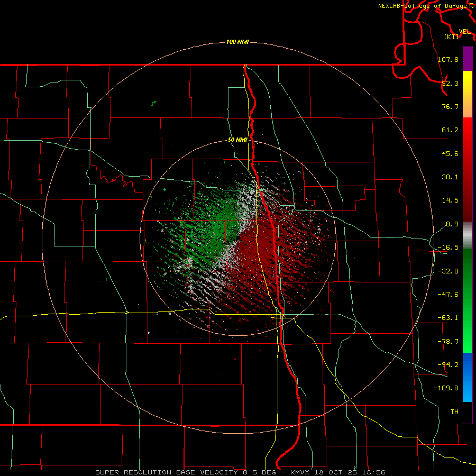This screenshot has width=476, height=476.
Task: Click the -0.9 value on velocity scale
Action: click(450, 224)
